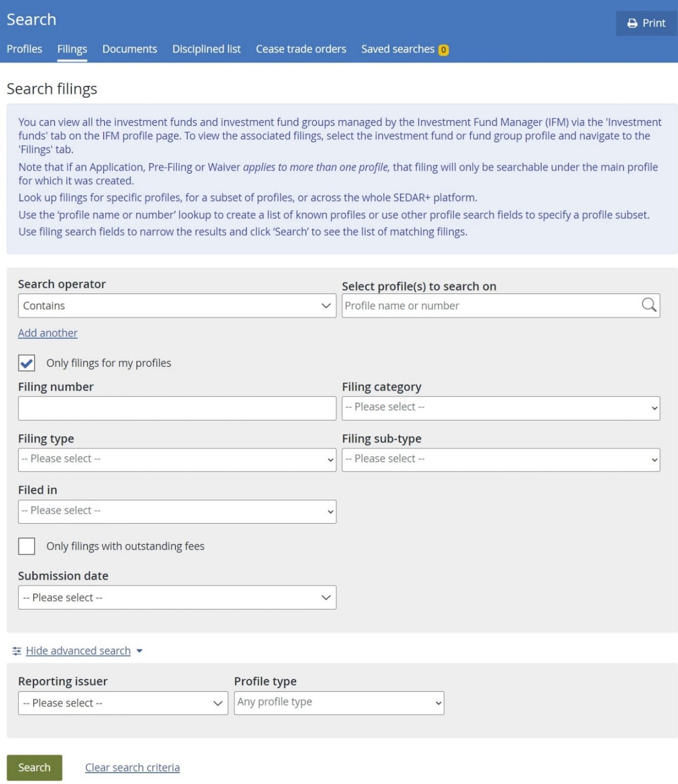The width and height of the screenshot is (678, 784).
Task: Uncheck Only filings for my profiles
Action: tap(27, 363)
